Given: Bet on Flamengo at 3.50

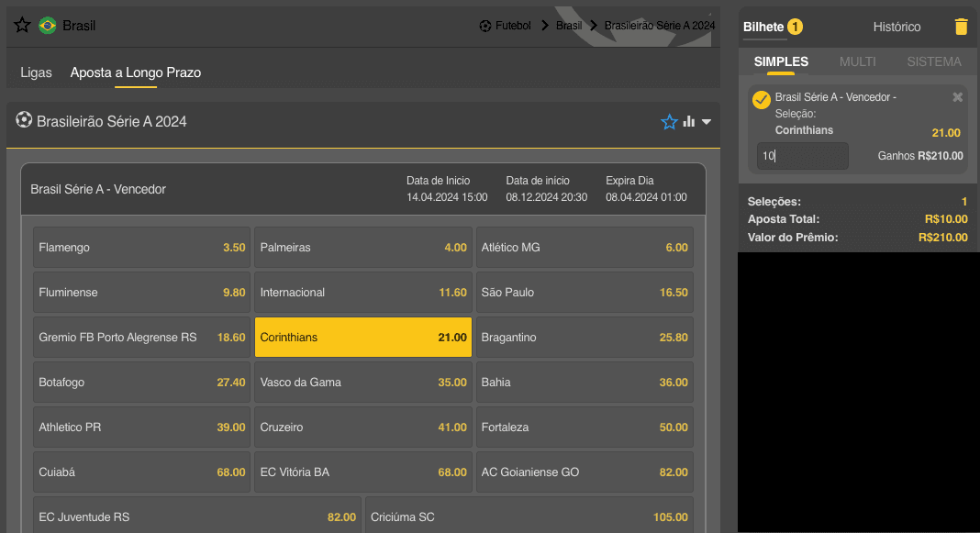Looking at the screenshot, I should (142, 248).
